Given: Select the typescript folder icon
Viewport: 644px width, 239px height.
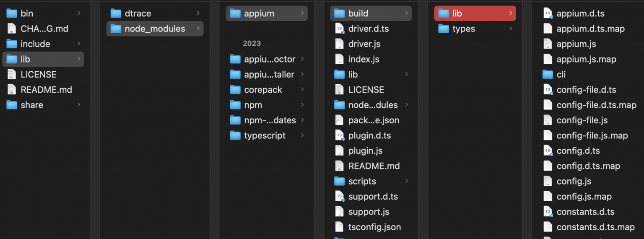Looking at the screenshot, I should (235, 135).
